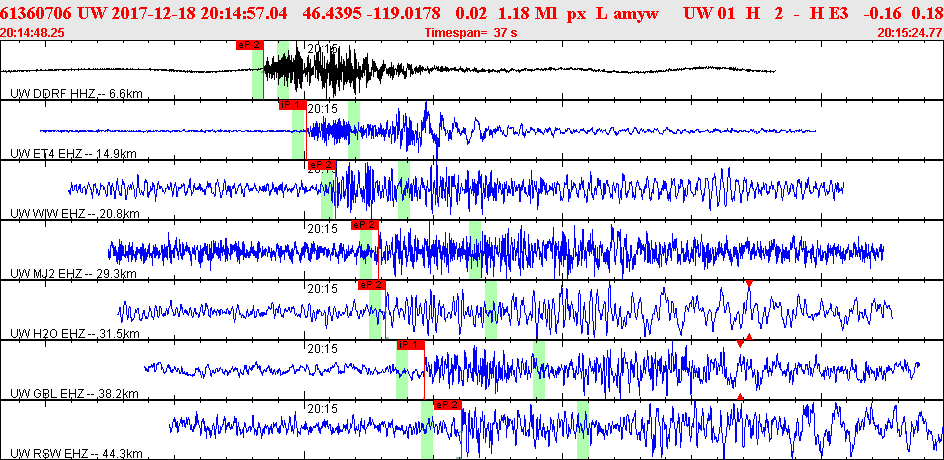Click the eP 2 pick flag on MJ2 trace

[364, 225]
